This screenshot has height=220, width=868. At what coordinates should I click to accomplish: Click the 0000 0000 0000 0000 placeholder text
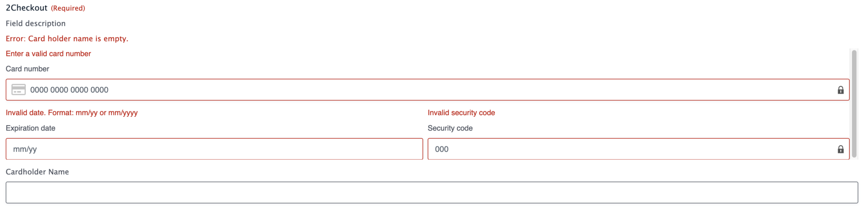coord(69,90)
